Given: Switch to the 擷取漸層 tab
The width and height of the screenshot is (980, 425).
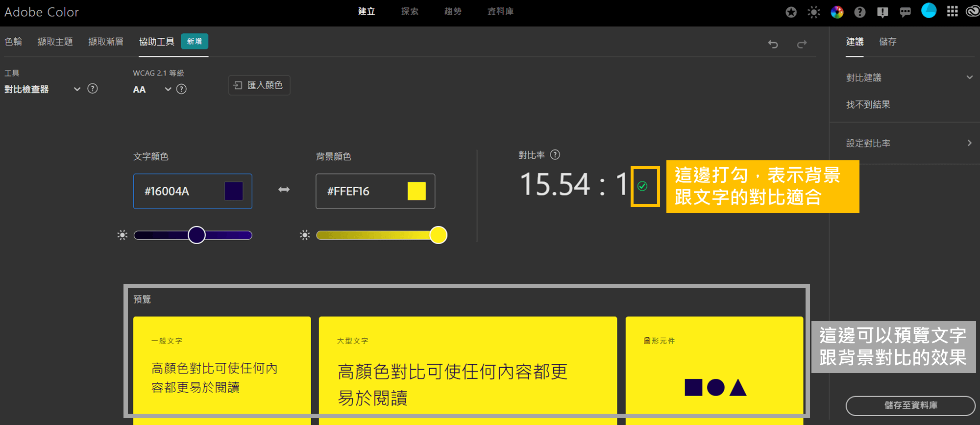Looking at the screenshot, I should (106, 42).
